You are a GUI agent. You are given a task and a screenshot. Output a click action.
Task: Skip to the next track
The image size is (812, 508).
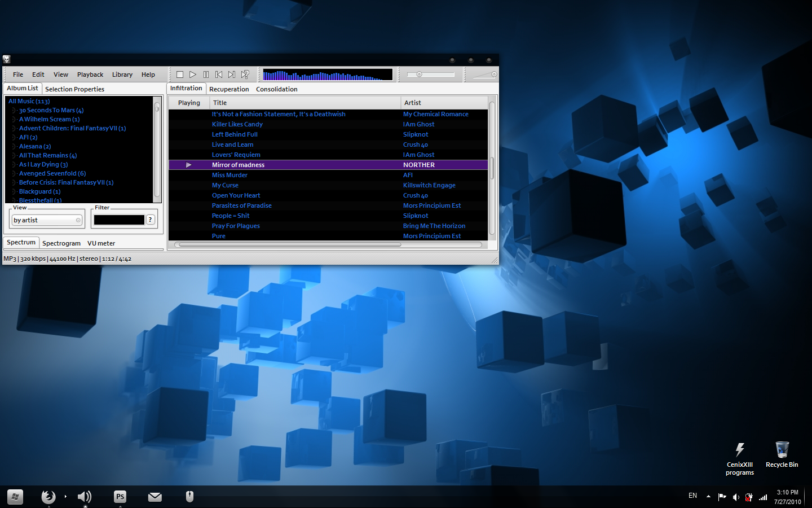point(232,75)
